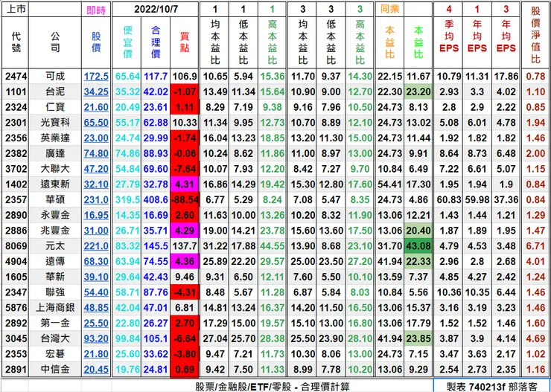The height and width of the screenshot is (392, 551).
Task: Open the 48.85 price link for 上海商銀
Action: coord(96,308)
